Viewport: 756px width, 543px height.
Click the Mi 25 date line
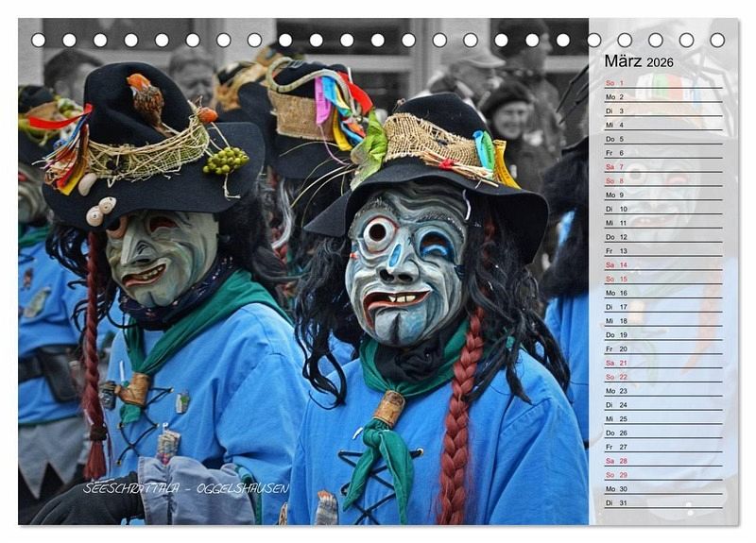(x=661, y=418)
